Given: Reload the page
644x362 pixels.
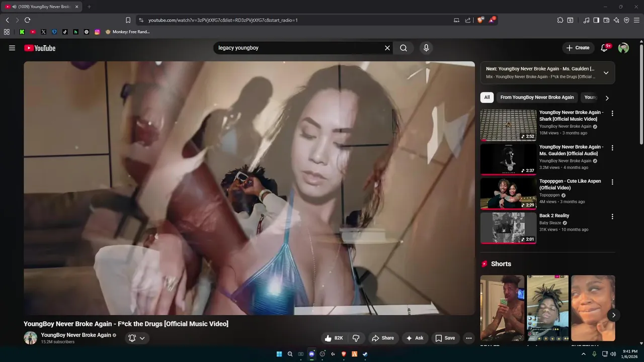Looking at the screenshot, I should click(27, 20).
